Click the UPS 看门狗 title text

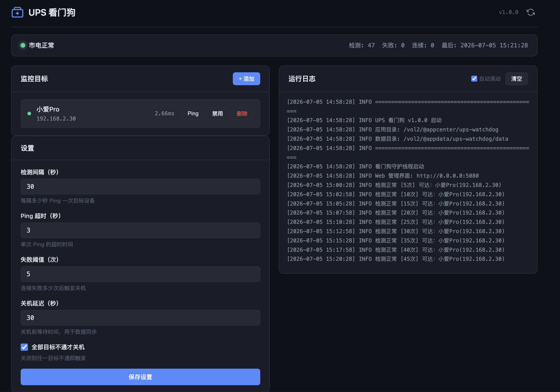tap(52, 12)
